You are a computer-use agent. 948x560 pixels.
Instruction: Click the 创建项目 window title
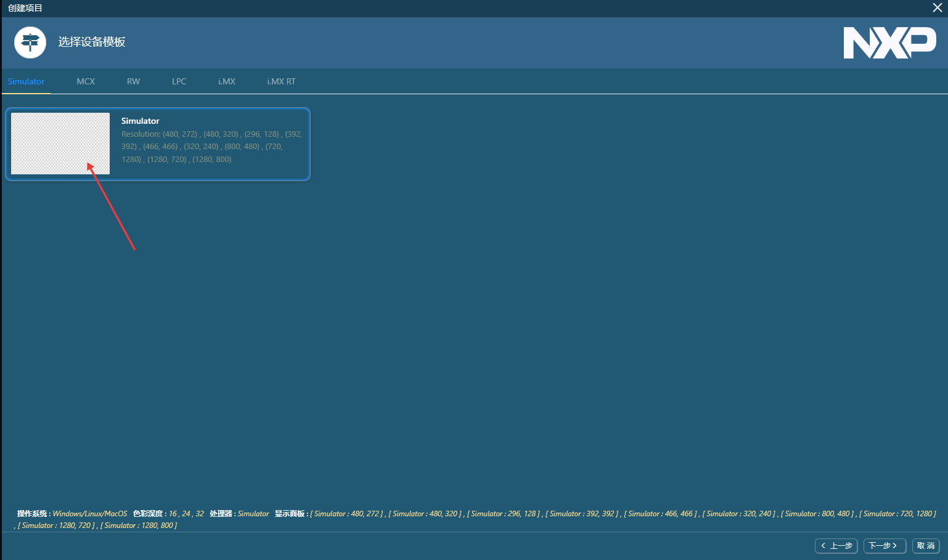pos(25,8)
